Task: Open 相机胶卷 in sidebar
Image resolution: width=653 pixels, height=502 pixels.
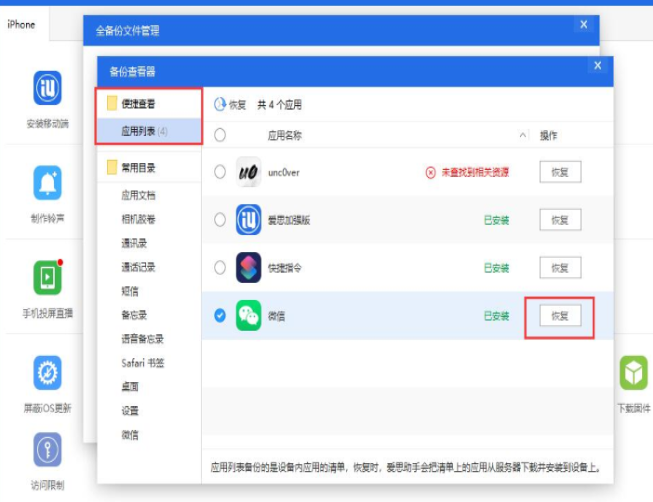Action: (x=138, y=219)
